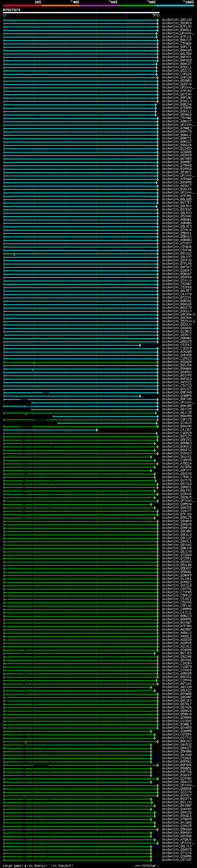This screenshot has width=197, height=868.
Task: Click the alignment bar for UniRef100_C5IFK7
Action: point(72,345)
